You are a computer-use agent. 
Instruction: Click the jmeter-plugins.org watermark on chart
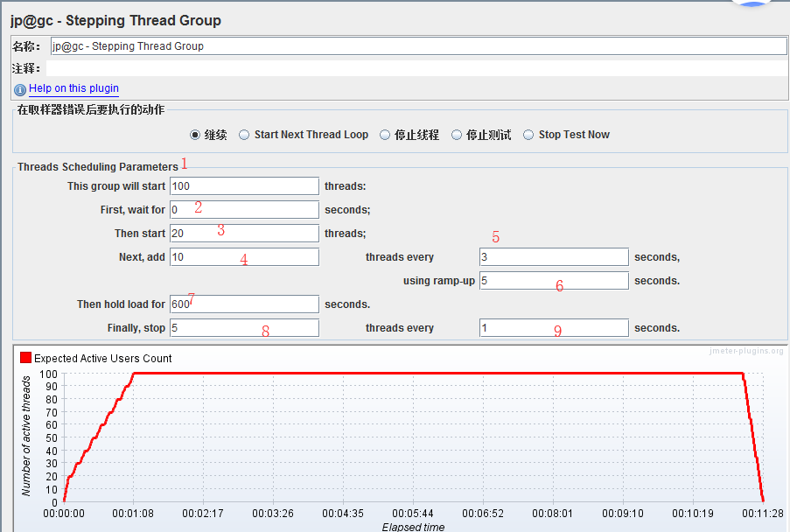746,351
